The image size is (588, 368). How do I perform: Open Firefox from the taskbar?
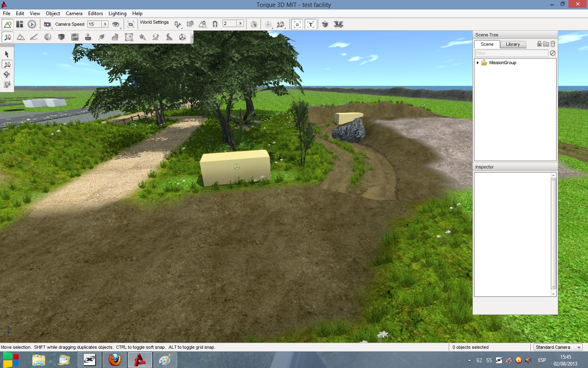click(x=115, y=360)
